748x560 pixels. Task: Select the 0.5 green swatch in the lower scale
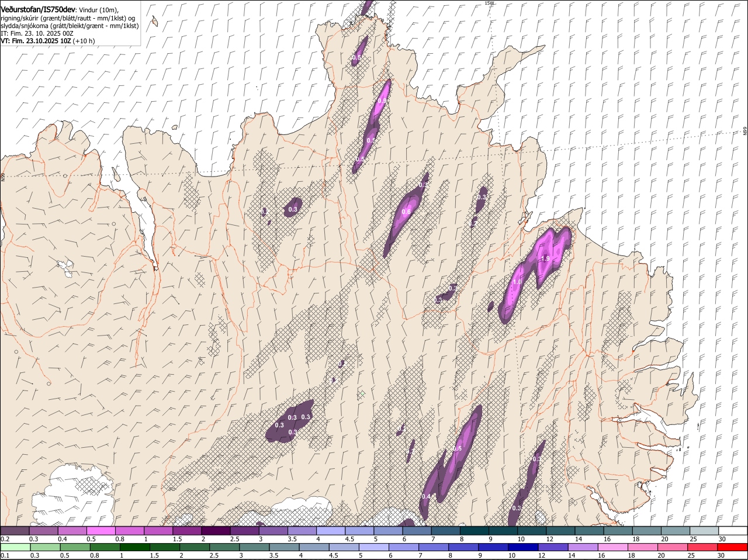click(x=75, y=547)
